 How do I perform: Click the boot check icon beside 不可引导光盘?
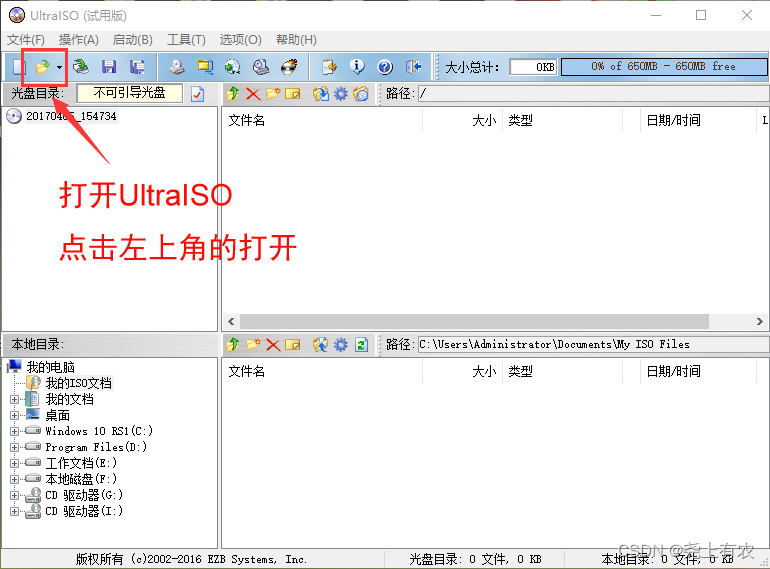pos(197,93)
